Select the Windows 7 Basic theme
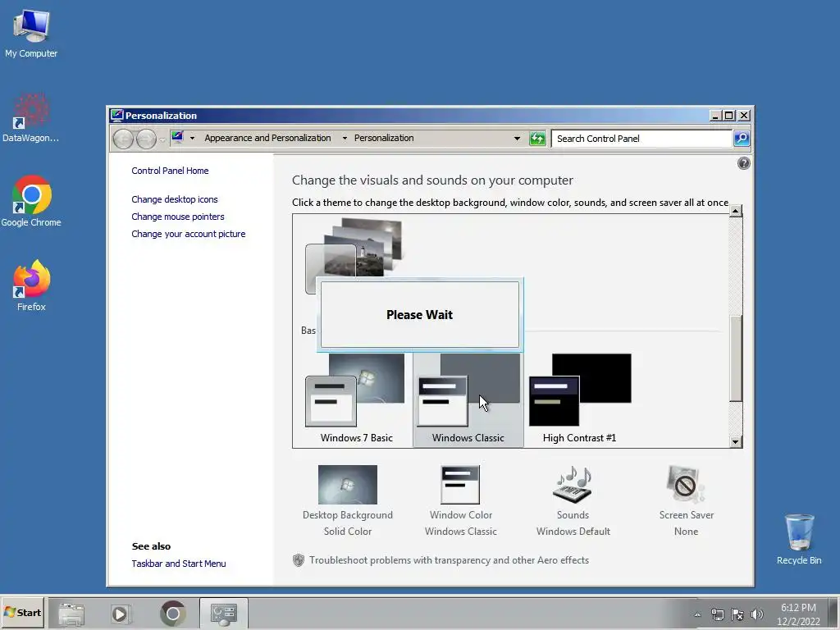The width and height of the screenshot is (840, 630). coord(356,399)
